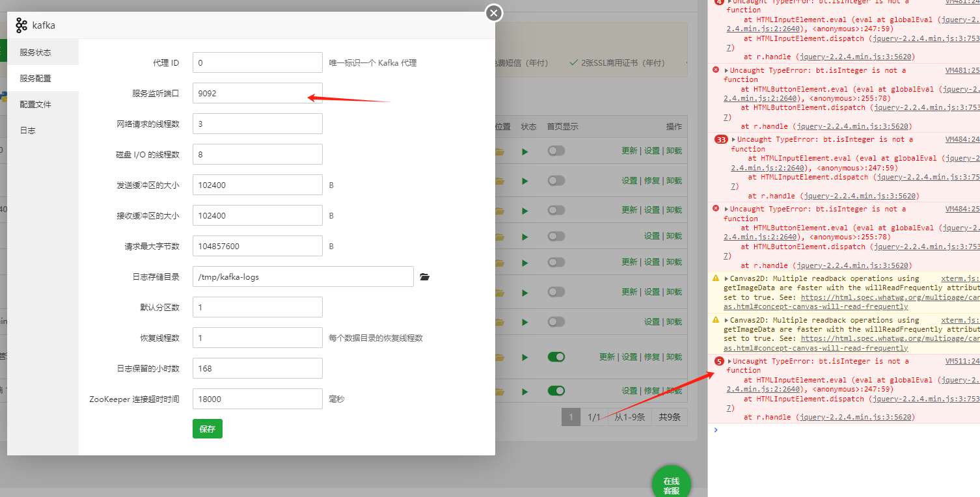Click the play status icon in the last table row
The image size is (980, 497).
(524, 391)
